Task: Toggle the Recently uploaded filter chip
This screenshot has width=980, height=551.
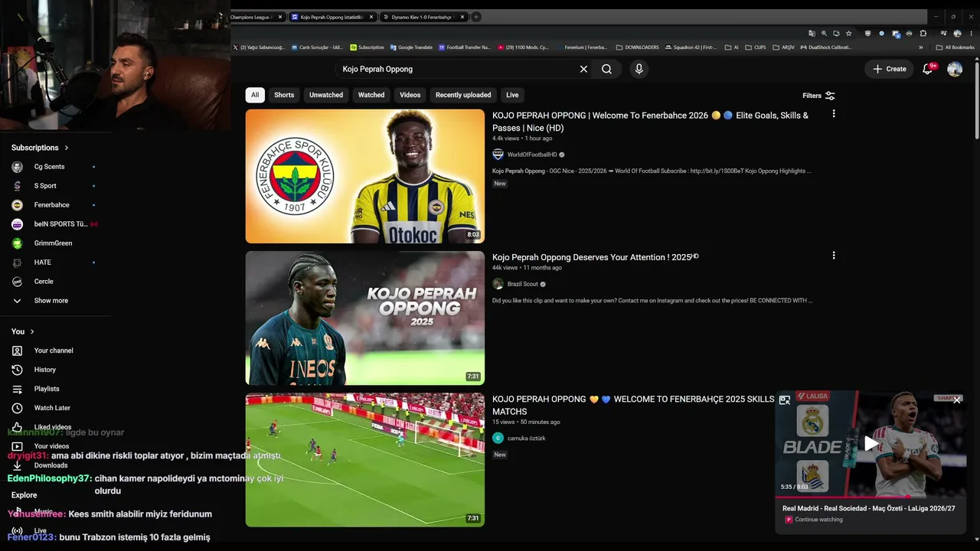Action: [463, 95]
